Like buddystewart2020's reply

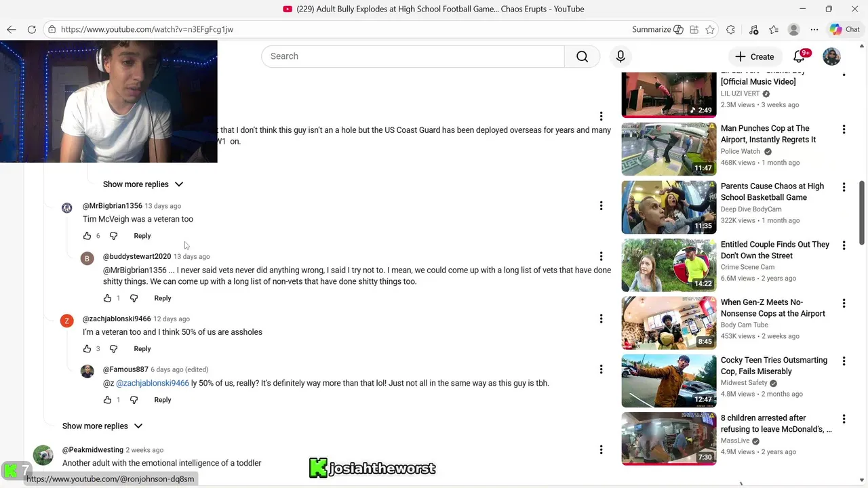click(x=107, y=298)
